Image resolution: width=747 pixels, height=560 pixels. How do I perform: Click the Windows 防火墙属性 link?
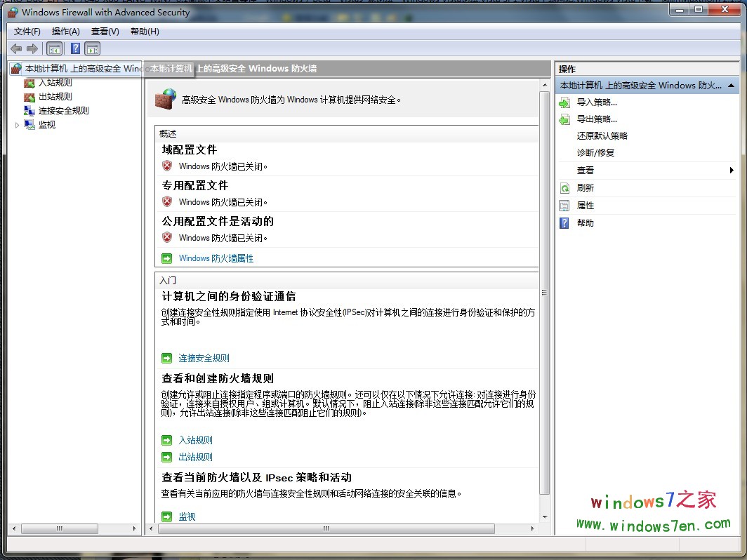[x=216, y=258]
